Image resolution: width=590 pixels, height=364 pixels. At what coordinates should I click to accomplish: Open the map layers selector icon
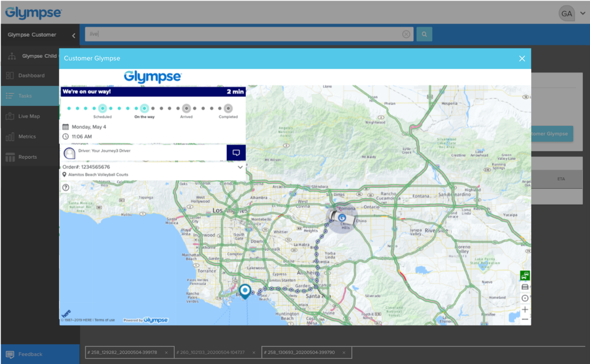tap(525, 287)
